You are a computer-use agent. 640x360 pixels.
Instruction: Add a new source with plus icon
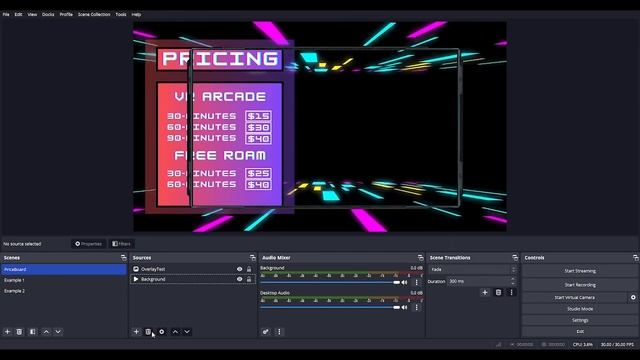[x=136, y=332]
